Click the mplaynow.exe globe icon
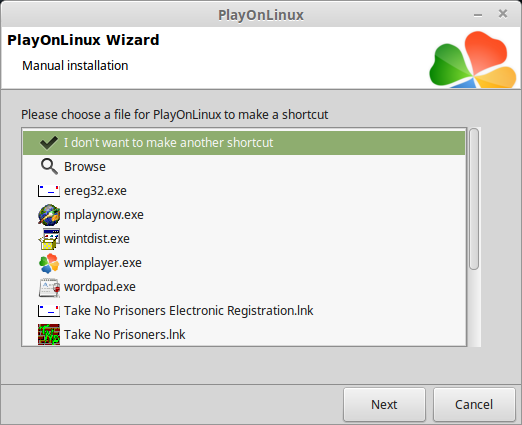The width and height of the screenshot is (522, 425). pyautogui.click(x=49, y=215)
